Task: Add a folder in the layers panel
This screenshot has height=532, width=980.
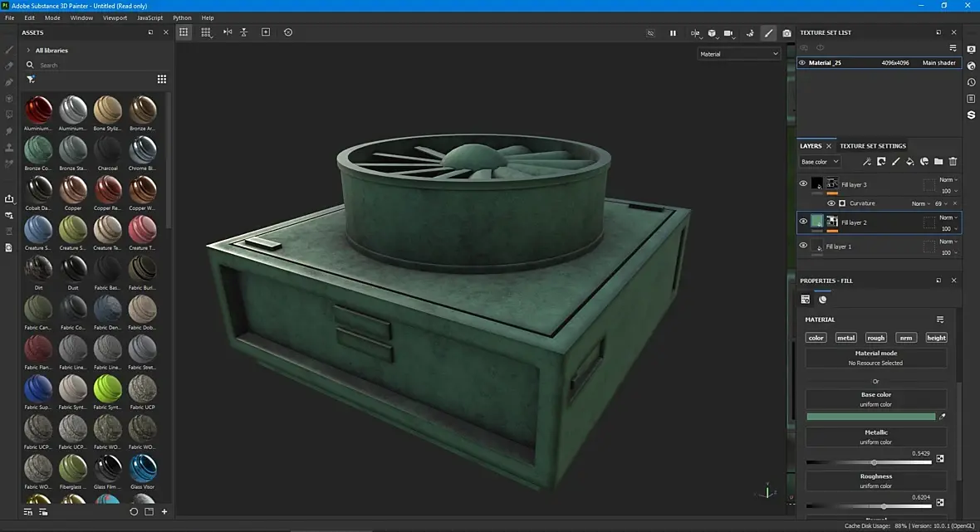Action: pos(938,162)
